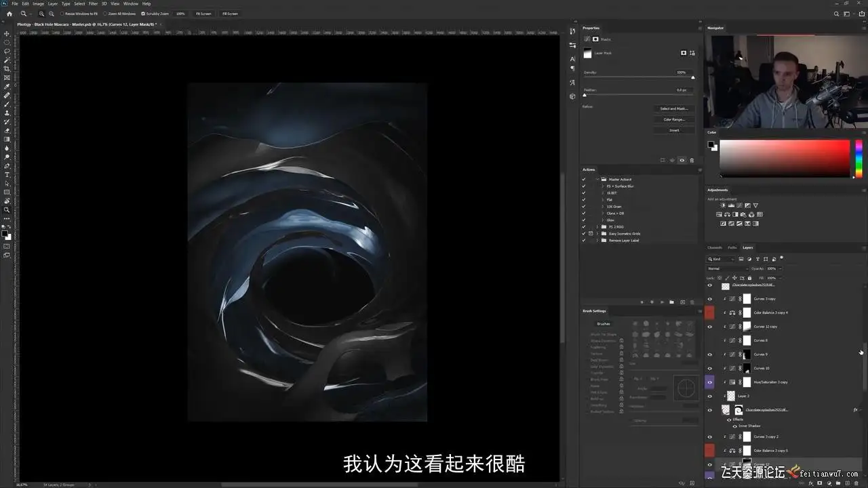Image resolution: width=868 pixels, height=488 pixels.
Task: Select the Brush tool
Action: 7,104
